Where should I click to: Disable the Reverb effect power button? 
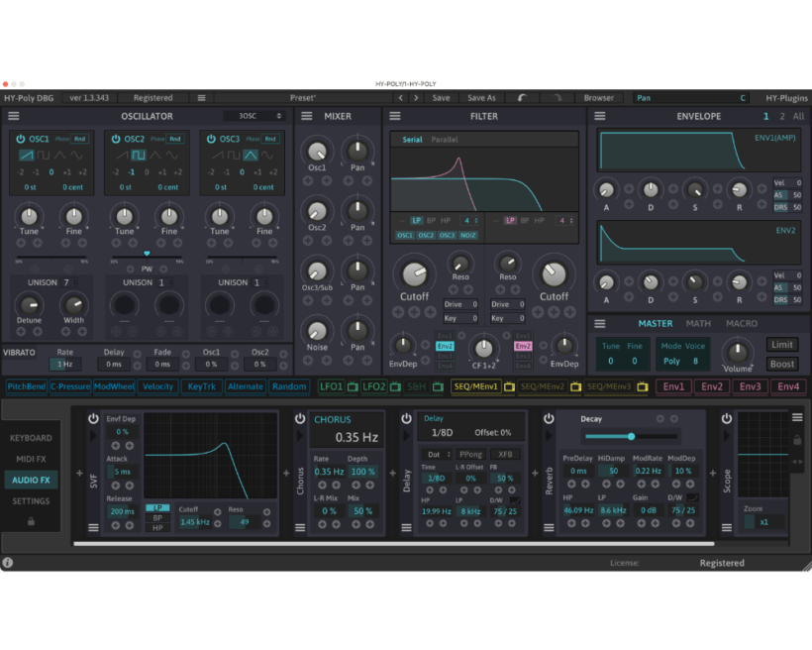pyautogui.click(x=546, y=419)
